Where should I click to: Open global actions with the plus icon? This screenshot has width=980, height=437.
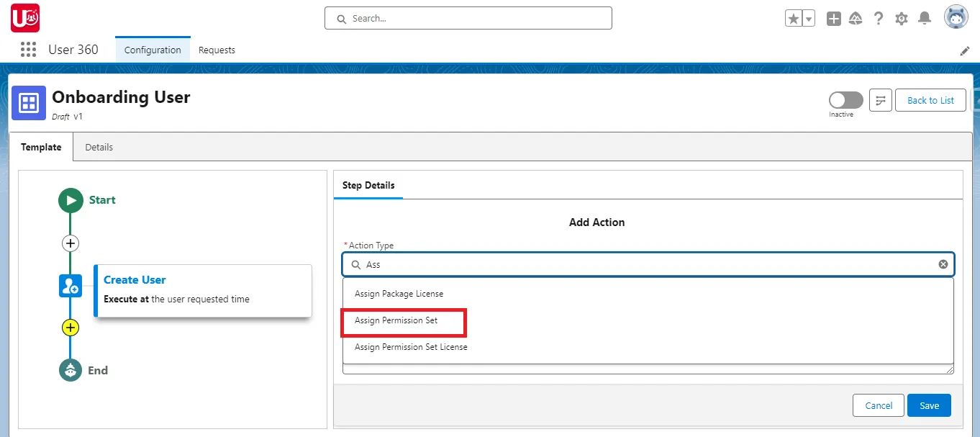tap(833, 18)
